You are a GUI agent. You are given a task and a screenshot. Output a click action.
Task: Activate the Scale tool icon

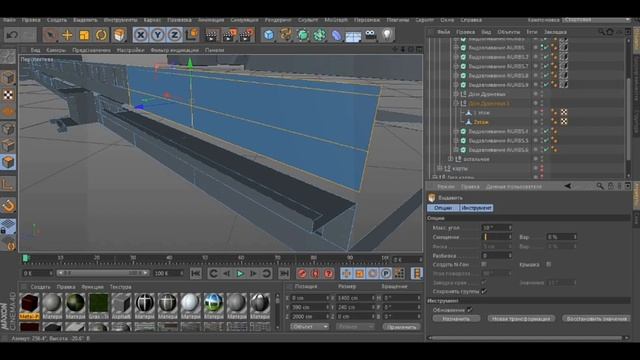click(x=84, y=35)
